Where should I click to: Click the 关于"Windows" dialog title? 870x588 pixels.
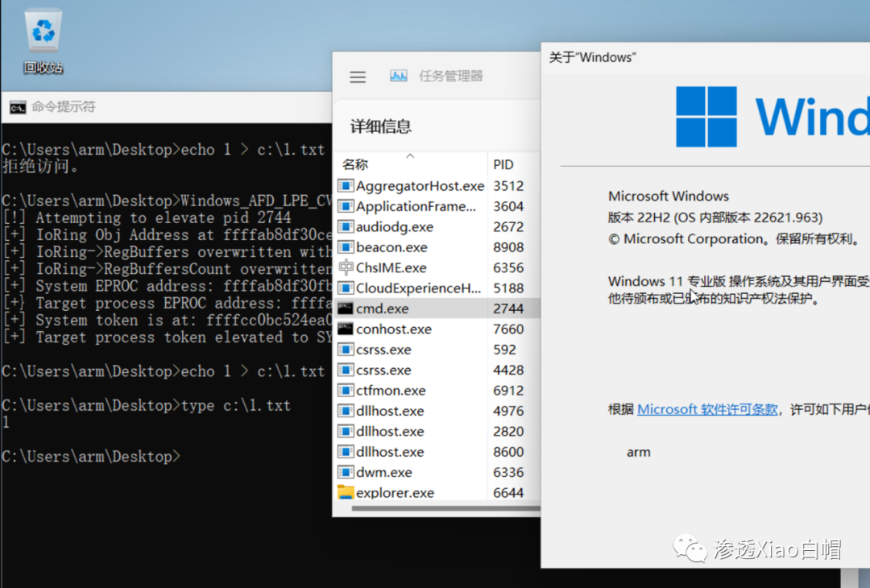click(x=593, y=58)
